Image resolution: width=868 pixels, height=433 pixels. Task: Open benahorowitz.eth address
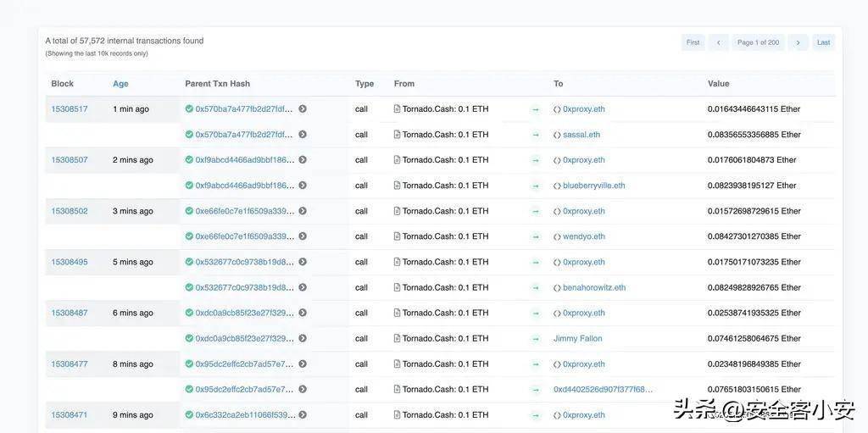593,287
